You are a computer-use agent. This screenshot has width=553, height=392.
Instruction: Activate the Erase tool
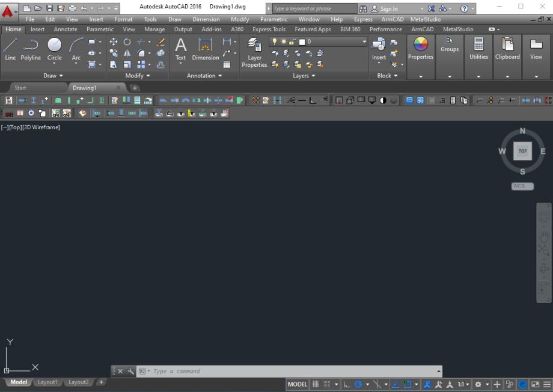click(x=160, y=42)
